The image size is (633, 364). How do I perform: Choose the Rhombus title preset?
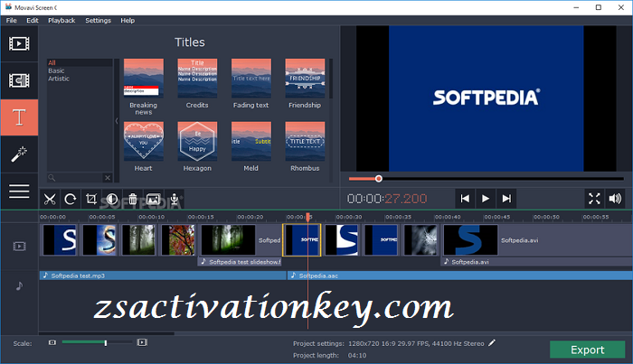(305, 142)
